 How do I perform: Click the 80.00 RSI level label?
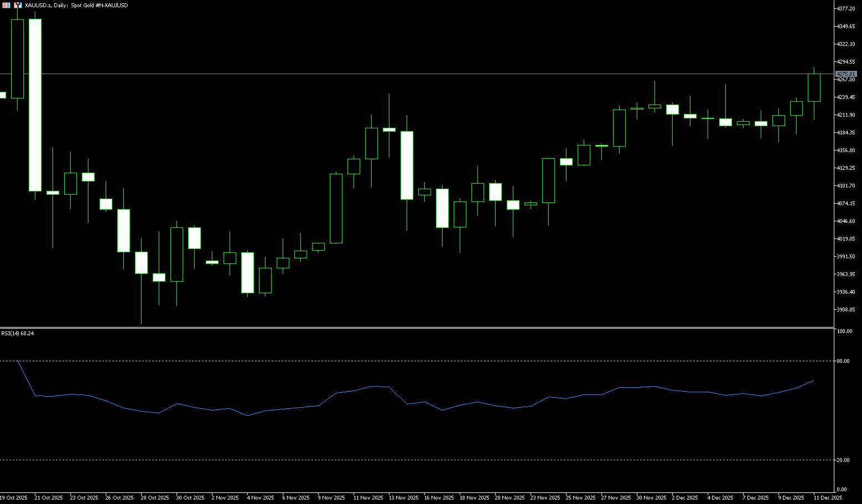pyautogui.click(x=843, y=361)
